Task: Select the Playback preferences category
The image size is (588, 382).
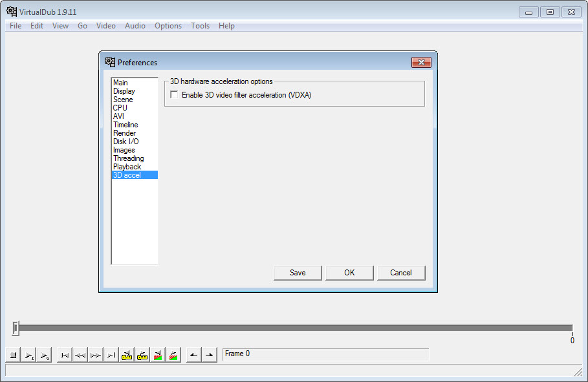Action: coord(135,167)
